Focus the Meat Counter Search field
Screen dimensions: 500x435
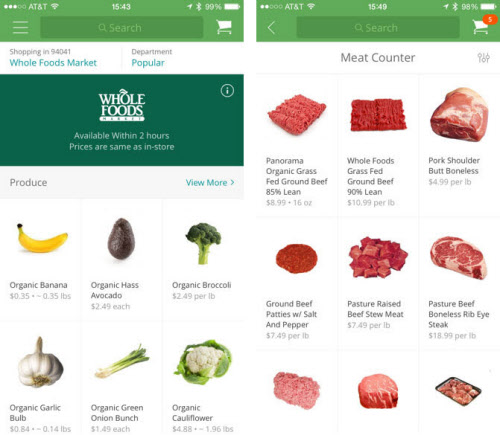pyautogui.click(x=378, y=28)
